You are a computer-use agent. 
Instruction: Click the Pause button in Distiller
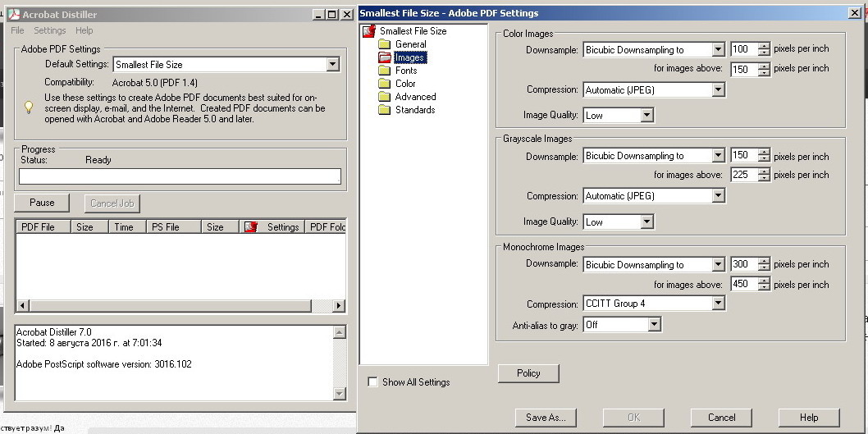tap(42, 203)
